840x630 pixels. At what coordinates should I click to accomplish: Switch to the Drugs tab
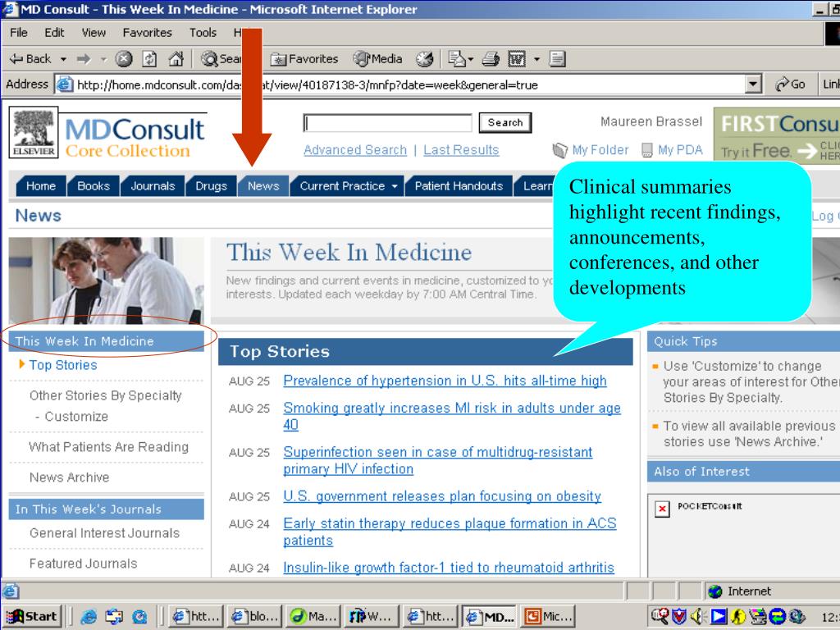(211, 186)
